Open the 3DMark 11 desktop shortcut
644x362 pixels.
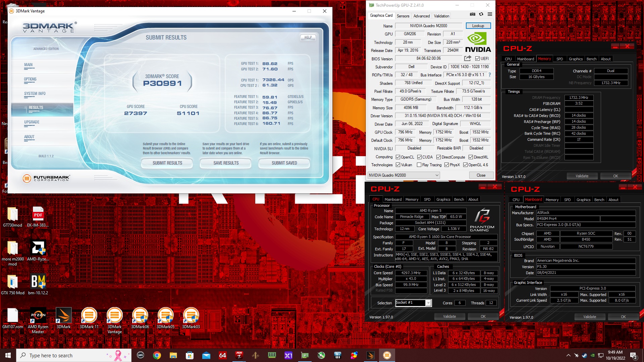pos(89,318)
